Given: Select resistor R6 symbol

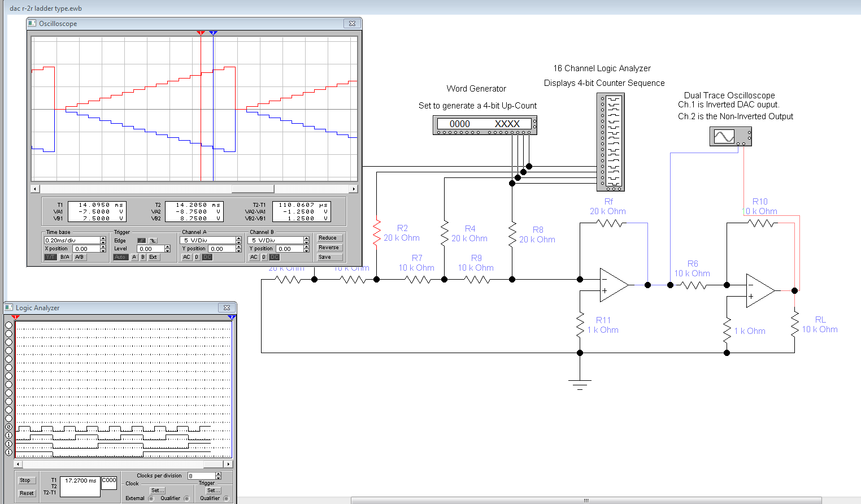Looking at the screenshot, I should click(694, 285).
